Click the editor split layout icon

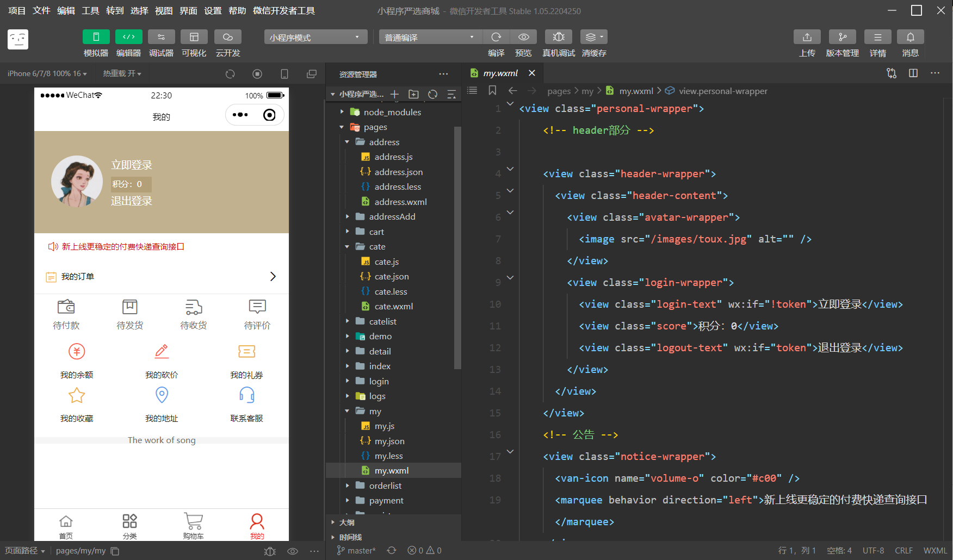913,73
